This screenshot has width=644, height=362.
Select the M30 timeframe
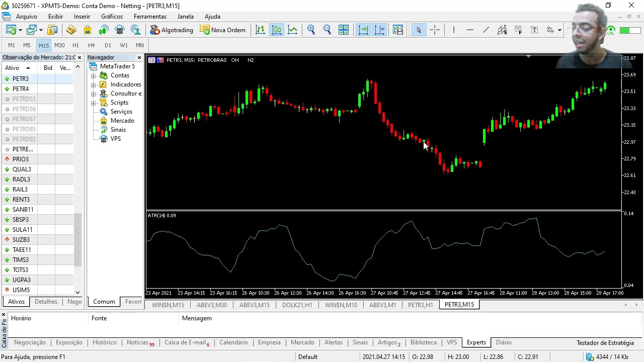pos(59,45)
